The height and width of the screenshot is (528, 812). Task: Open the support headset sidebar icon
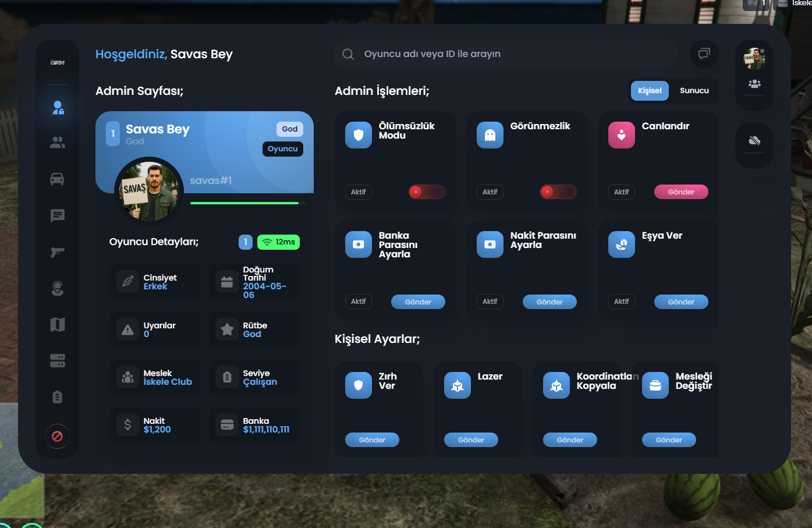pos(58,288)
